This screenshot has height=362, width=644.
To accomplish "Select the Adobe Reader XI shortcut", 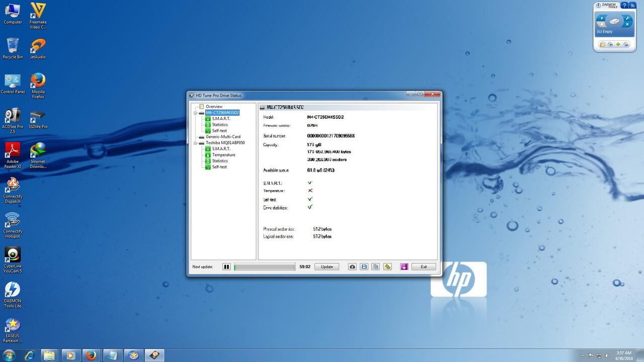I will coord(13,156).
